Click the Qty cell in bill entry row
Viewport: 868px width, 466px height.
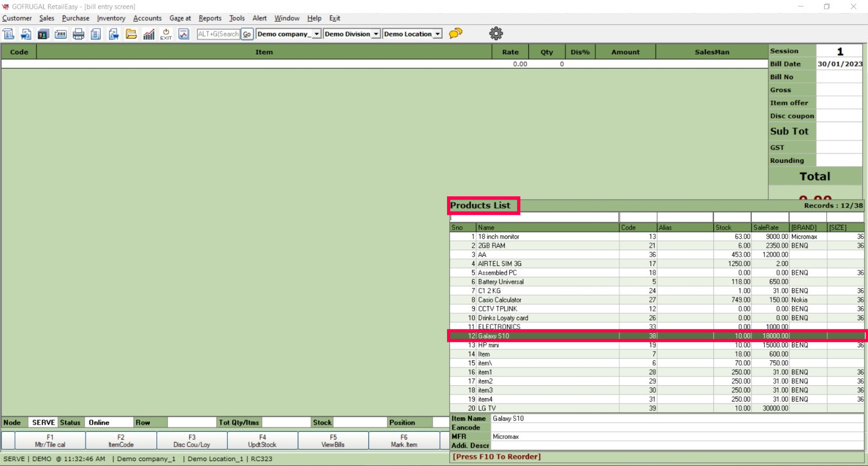(547, 64)
